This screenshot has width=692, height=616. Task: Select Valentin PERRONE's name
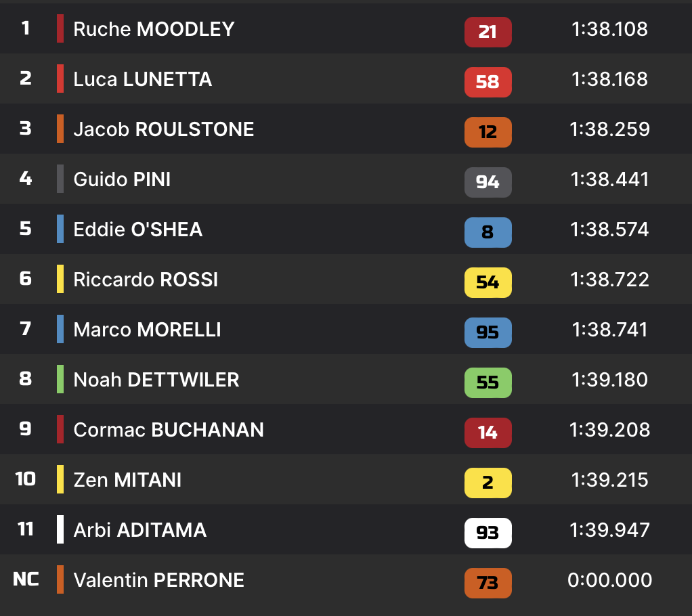coord(158,580)
